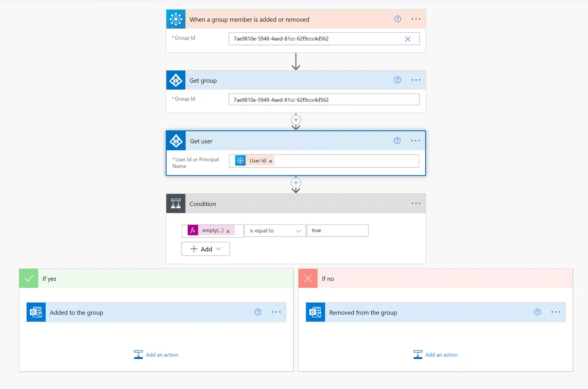The height and width of the screenshot is (389, 588).
Task: Open help for the Get group step
Action: pos(398,80)
